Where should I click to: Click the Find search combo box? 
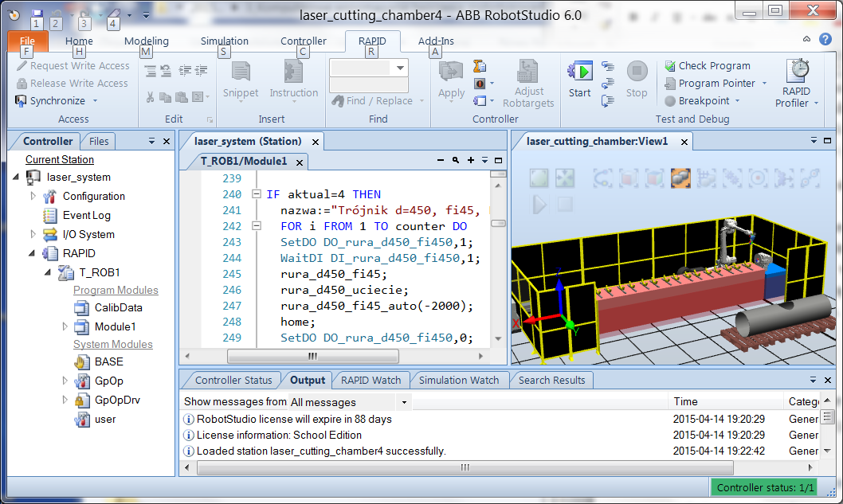click(x=368, y=68)
